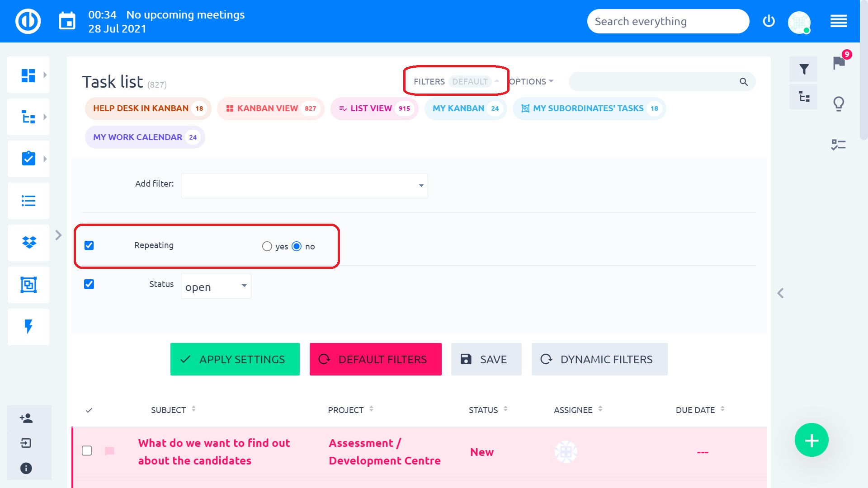Uncheck the Status filter checkbox

click(x=89, y=284)
